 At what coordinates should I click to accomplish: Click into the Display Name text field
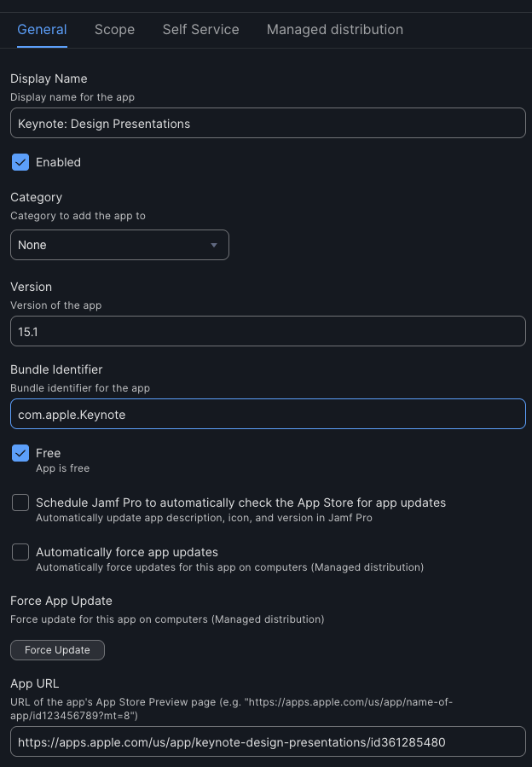click(268, 123)
